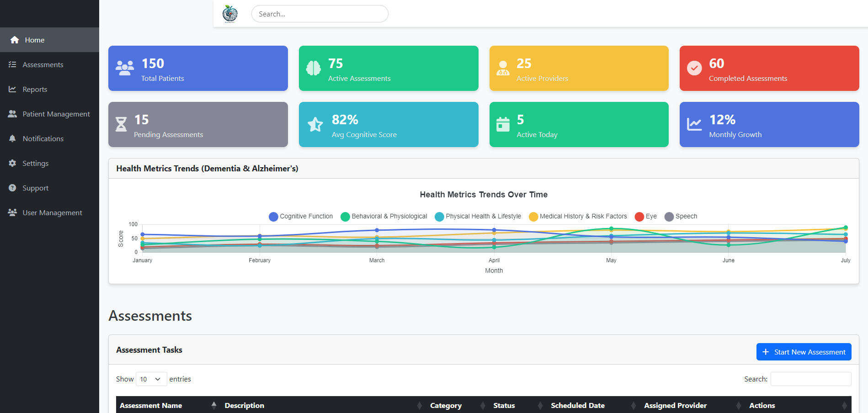Click the Home house icon in sidebar

15,40
